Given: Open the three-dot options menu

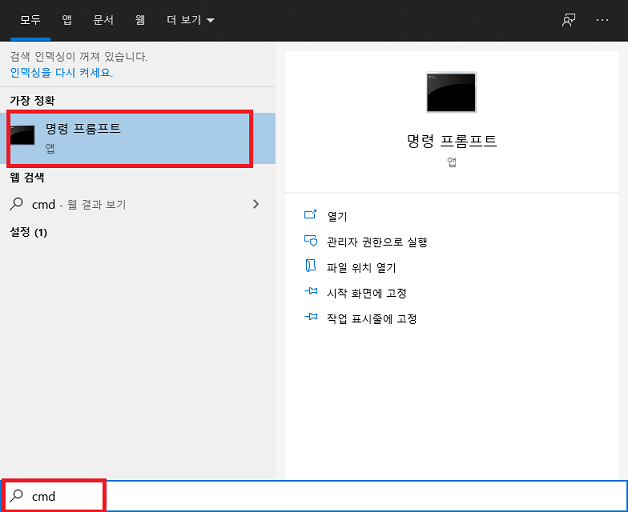Looking at the screenshot, I should click(x=602, y=20).
